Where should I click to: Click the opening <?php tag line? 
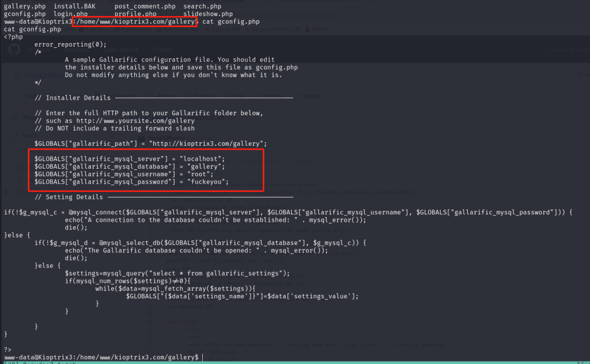click(13, 37)
